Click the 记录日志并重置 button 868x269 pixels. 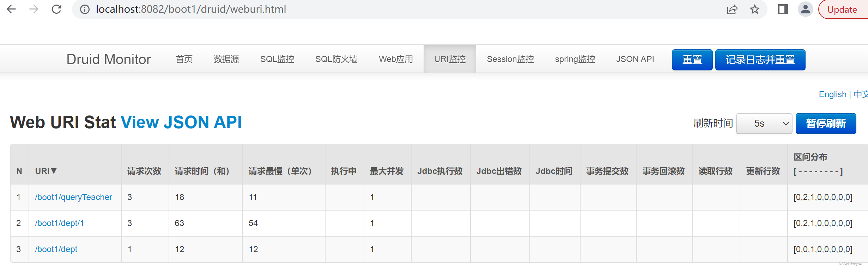click(x=760, y=60)
